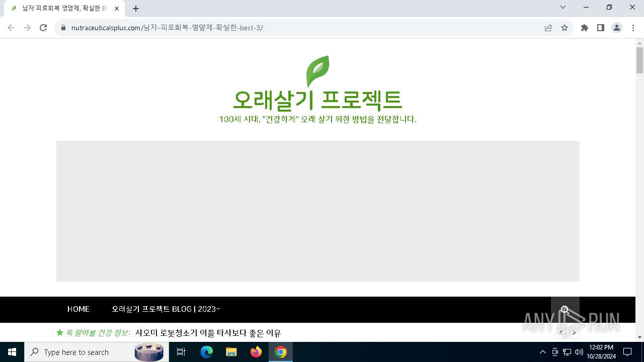This screenshot has width=644, height=362.
Task: Share this page using the share icon
Action: tap(548, 28)
